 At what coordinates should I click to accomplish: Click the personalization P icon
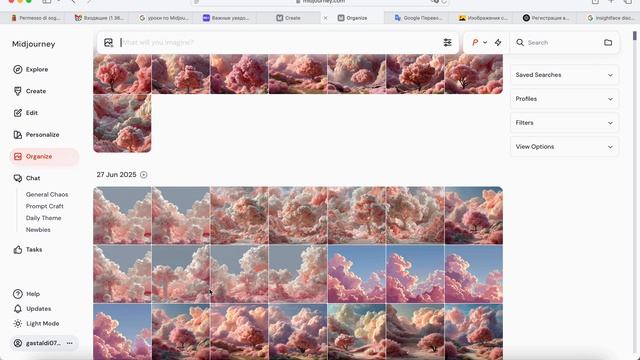475,42
